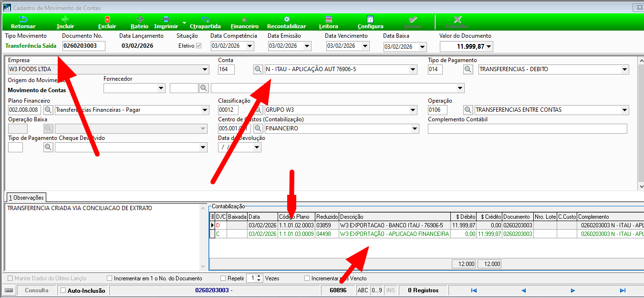This screenshot has height=298, width=644.
Task: Open the Ctrapartida function
Action: pyautogui.click(x=205, y=22)
